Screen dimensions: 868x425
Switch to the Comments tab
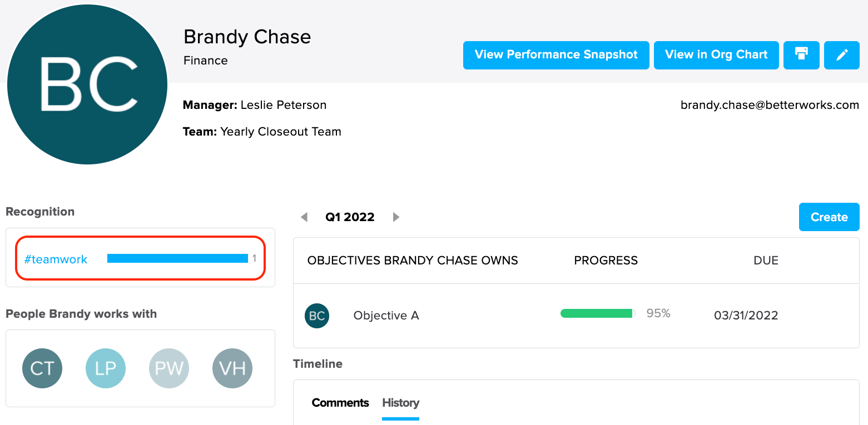point(340,403)
